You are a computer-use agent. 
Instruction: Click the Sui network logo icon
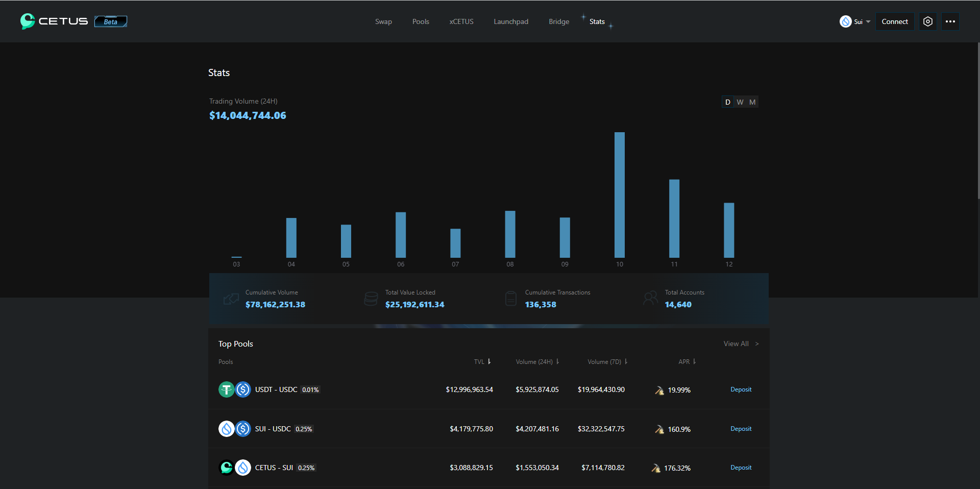(x=846, y=21)
